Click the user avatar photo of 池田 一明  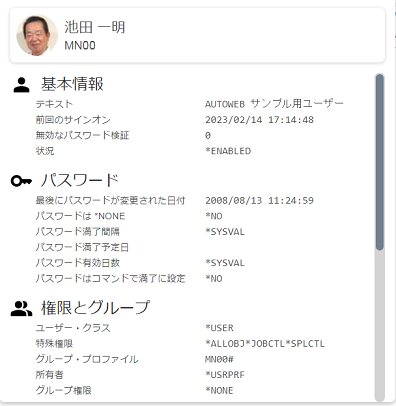click(x=37, y=35)
